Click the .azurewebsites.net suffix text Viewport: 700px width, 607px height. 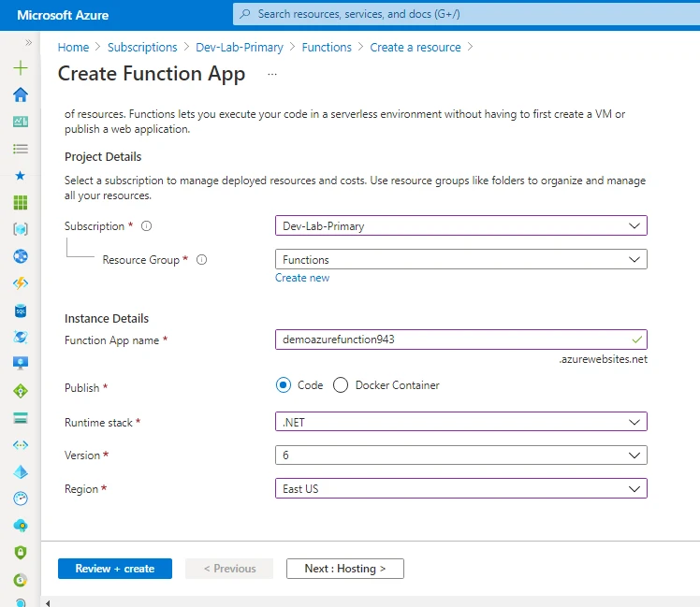(603, 359)
